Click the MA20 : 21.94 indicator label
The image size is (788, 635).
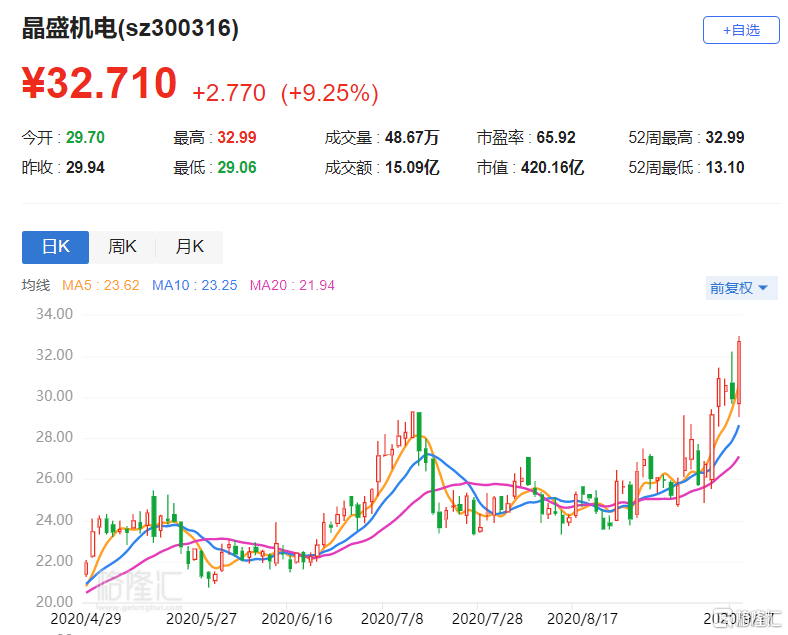click(x=292, y=285)
